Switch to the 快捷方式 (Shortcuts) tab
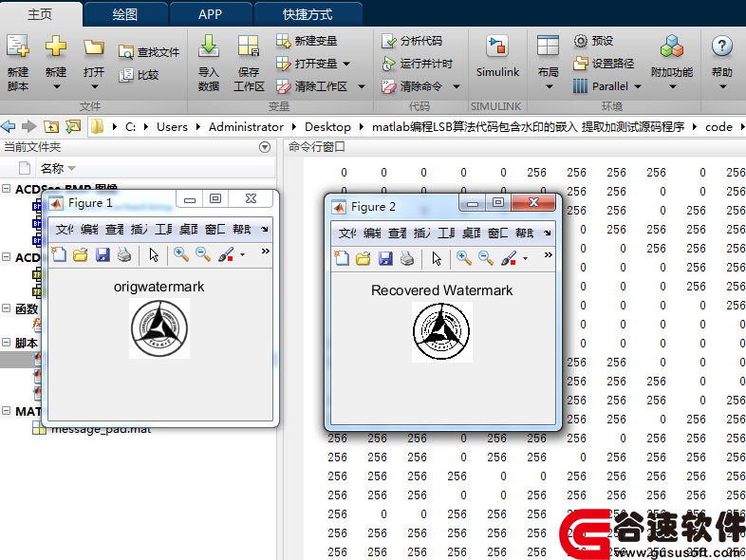Image resolution: width=746 pixels, height=560 pixels. 308,15
